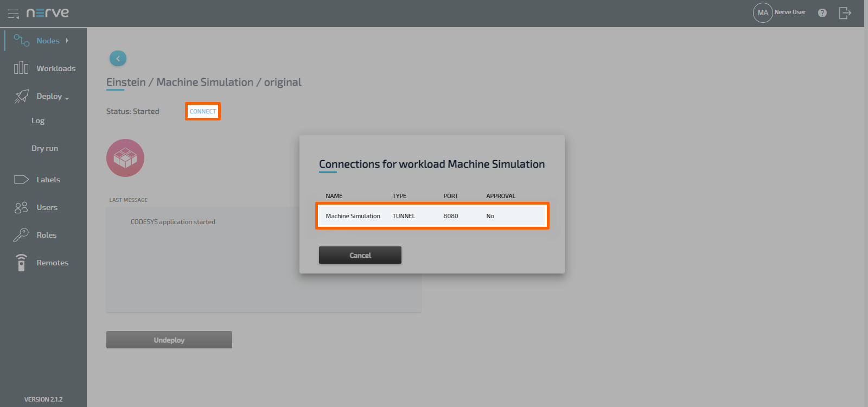
Task: Click the Labels tag icon
Action: pyautogui.click(x=21, y=180)
